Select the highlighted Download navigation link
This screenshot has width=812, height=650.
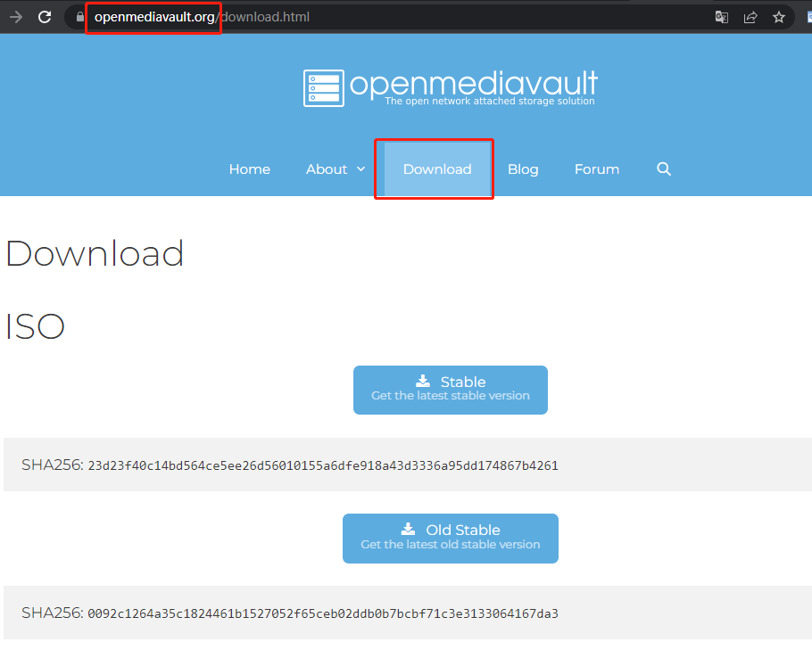click(x=436, y=169)
